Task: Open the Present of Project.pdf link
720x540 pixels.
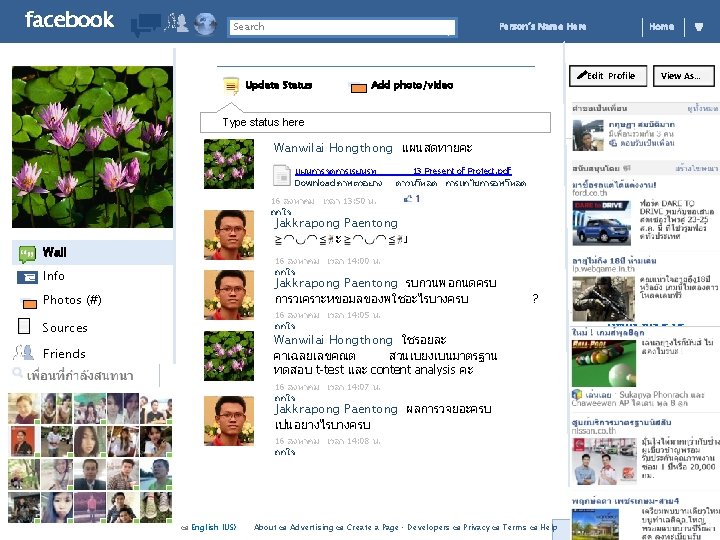Action: tap(403, 171)
